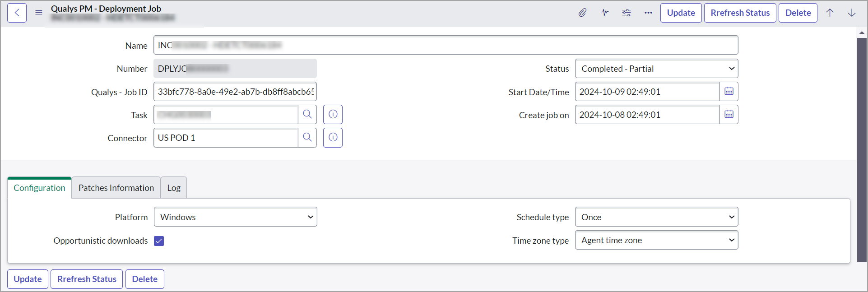
Task: Open the more options ellipsis icon
Action: (x=648, y=13)
